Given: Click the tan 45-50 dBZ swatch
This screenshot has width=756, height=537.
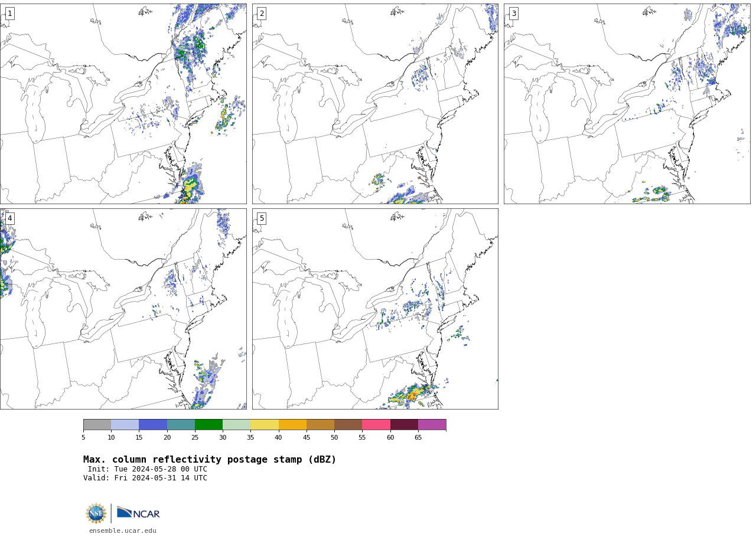Looking at the screenshot, I should [x=320, y=425].
